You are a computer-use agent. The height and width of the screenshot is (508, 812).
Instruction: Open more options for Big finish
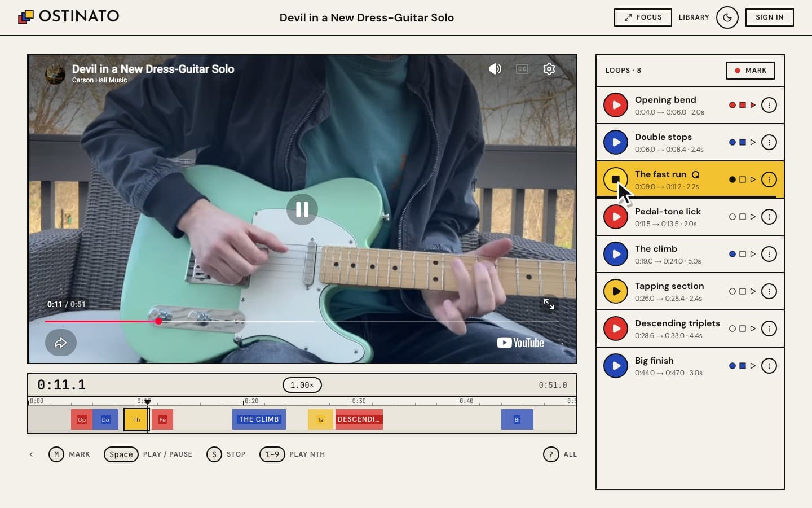[x=769, y=366]
